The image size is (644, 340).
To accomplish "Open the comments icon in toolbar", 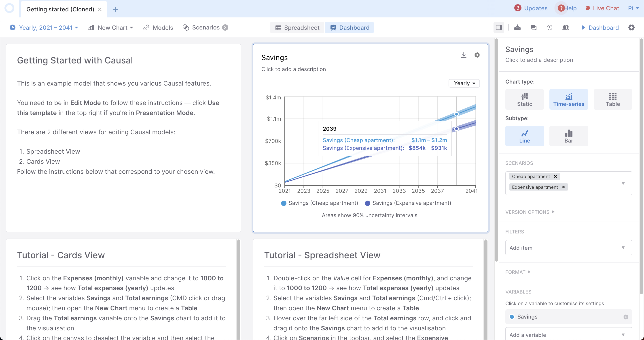I will (534, 27).
